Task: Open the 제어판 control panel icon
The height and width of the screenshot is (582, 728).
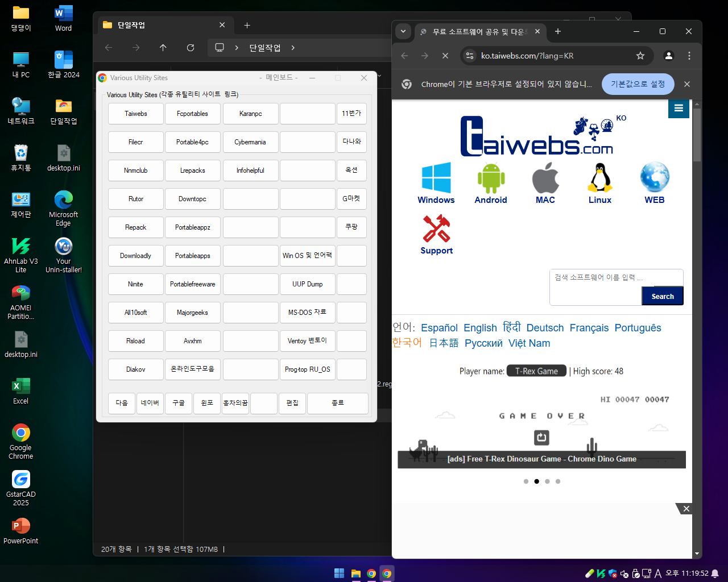Action: click(x=21, y=205)
